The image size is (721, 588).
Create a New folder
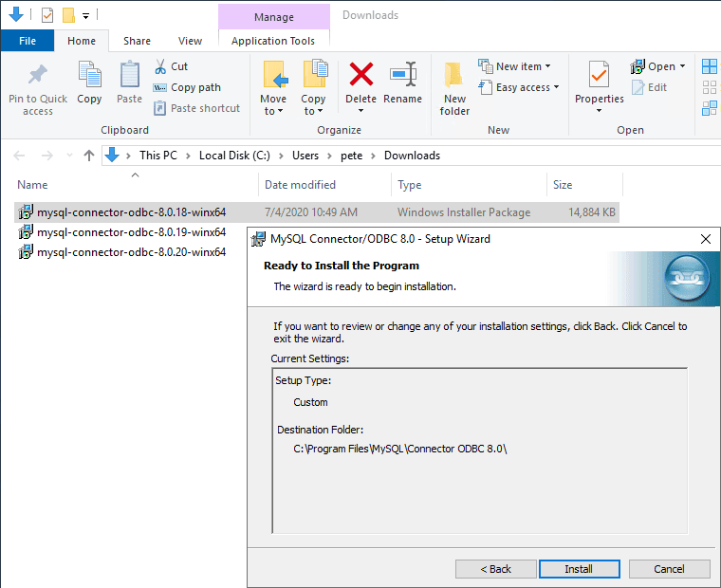(x=454, y=88)
